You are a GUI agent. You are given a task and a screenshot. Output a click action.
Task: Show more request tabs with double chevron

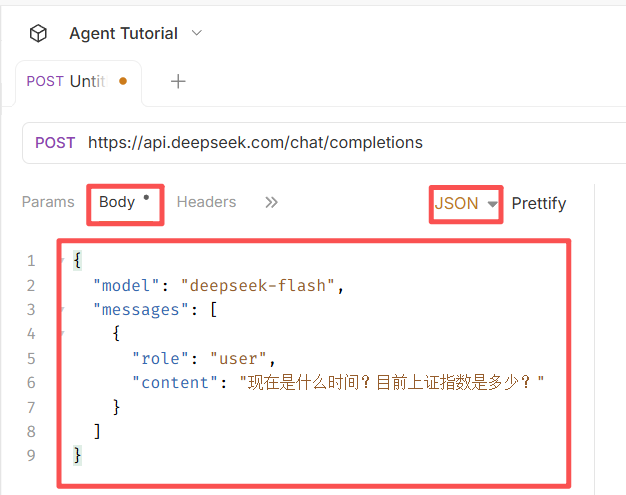(x=271, y=202)
